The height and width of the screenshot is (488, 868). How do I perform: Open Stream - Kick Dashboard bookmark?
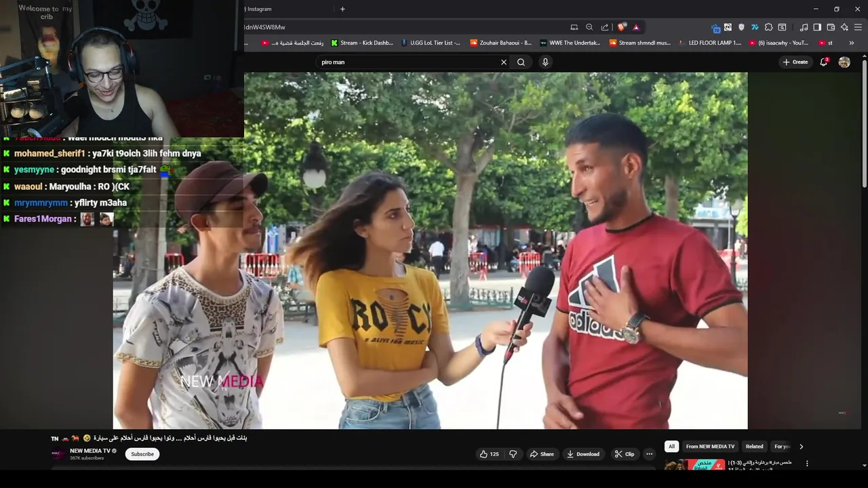pyautogui.click(x=362, y=43)
